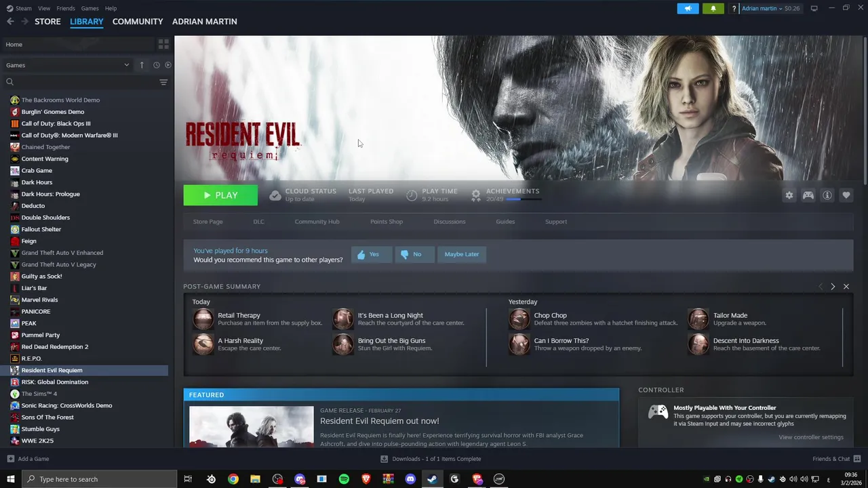868x488 pixels.
Task: Open the Chop Chop achievement icon
Action: (x=519, y=319)
